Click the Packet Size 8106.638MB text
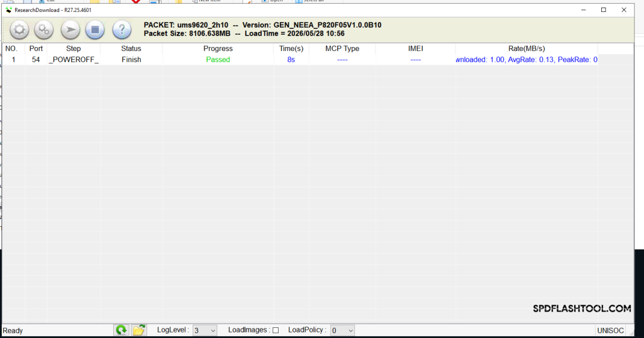The image size is (644, 338). coord(187,34)
